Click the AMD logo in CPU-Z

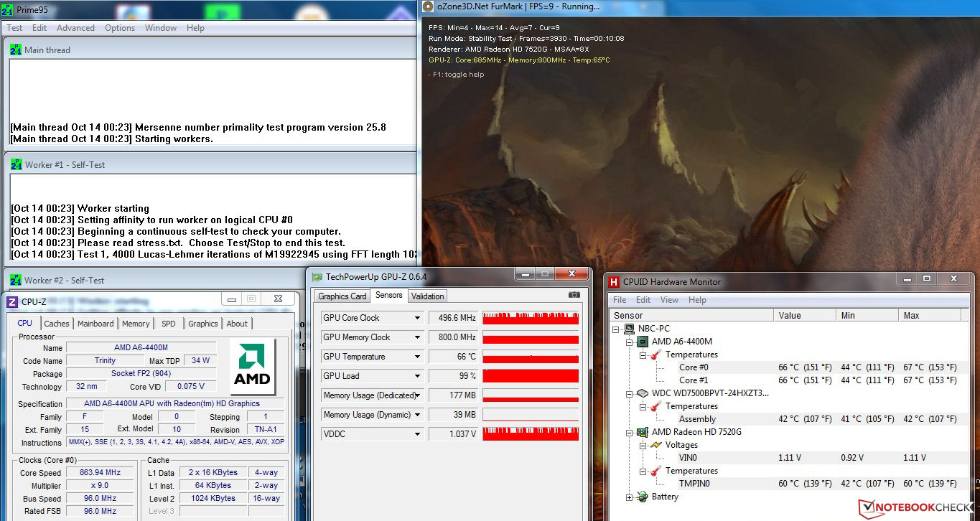pos(253,366)
